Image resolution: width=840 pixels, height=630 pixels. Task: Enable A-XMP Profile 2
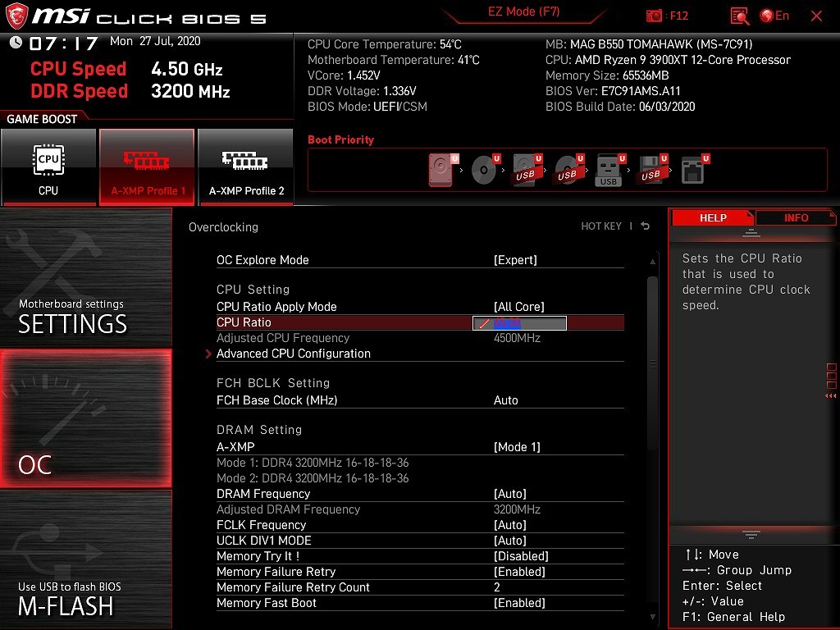[246, 167]
